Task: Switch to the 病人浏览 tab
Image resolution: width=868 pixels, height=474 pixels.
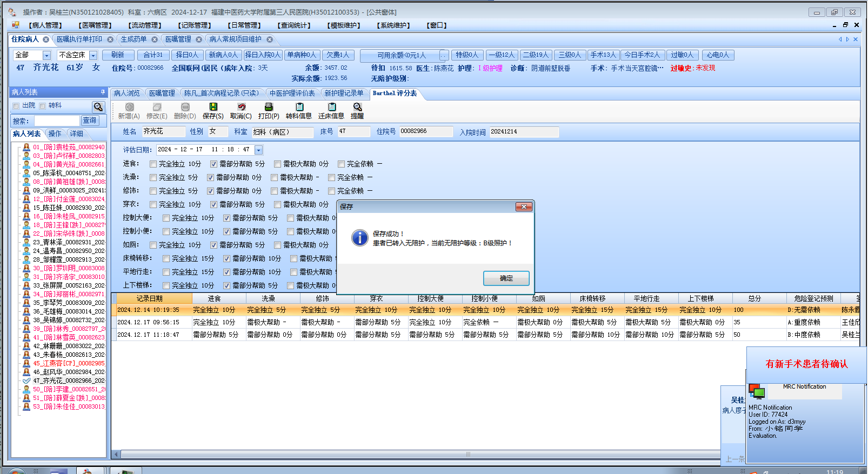Action: tap(127, 93)
